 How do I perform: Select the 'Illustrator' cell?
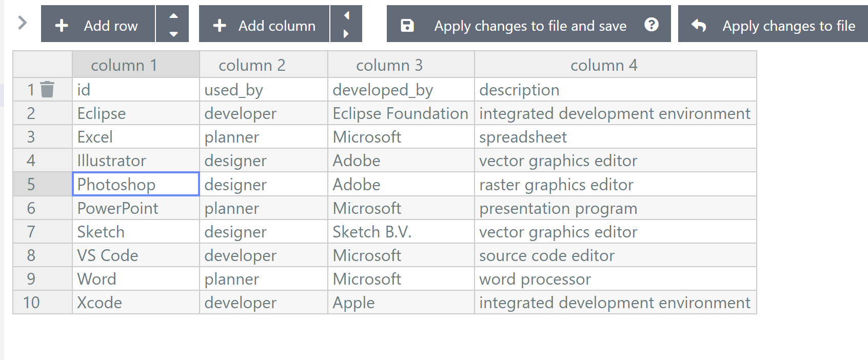coord(136,161)
